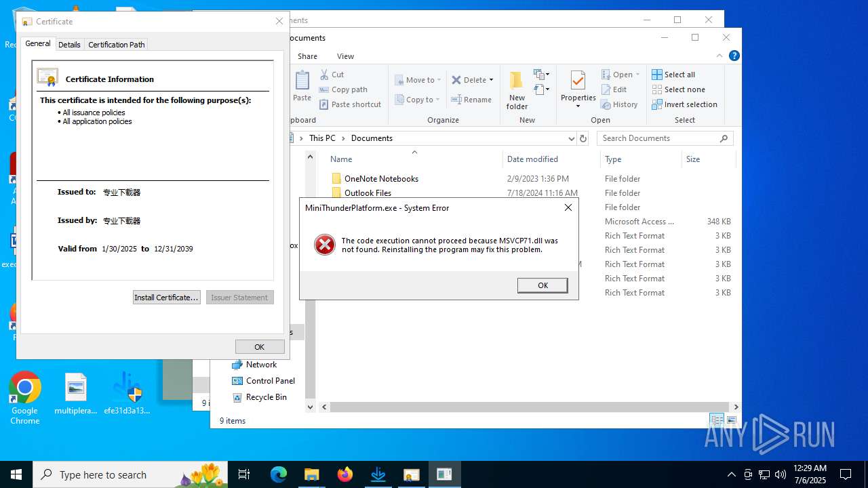The image size is (868, 488).
Task: Click the volume speaker tray icon
Action: [781, 474]
